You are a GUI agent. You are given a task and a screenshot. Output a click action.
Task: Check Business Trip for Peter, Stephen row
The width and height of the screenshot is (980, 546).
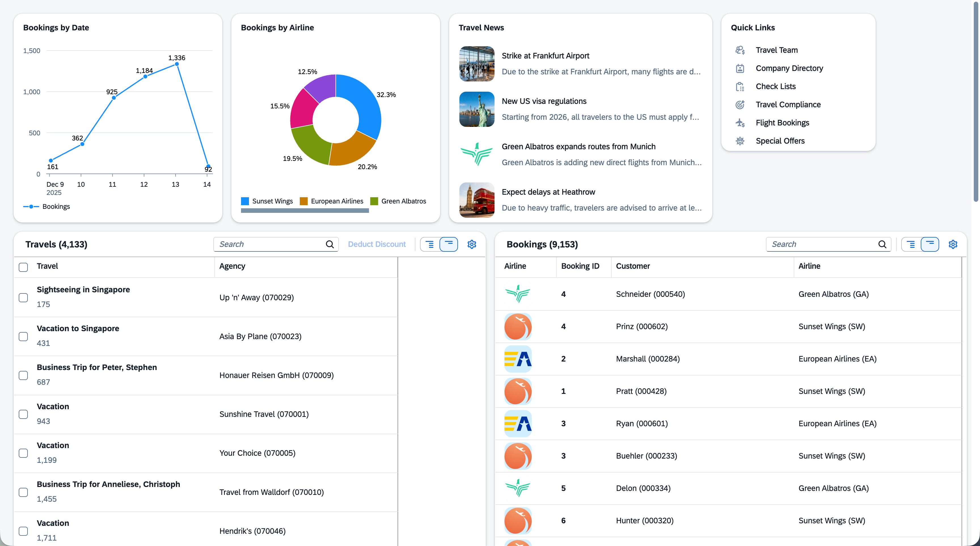(x=23, y=375)
